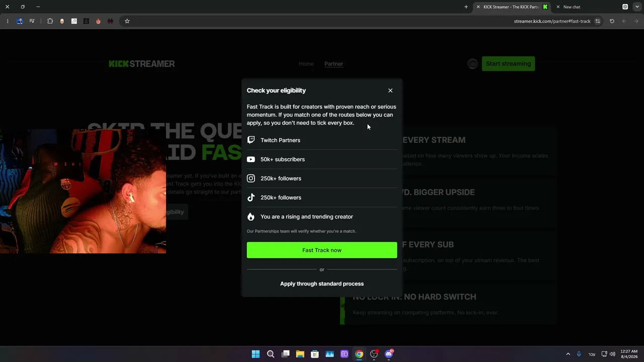Open the Windows Start menu
Screen dimensions: 644x362
256,354
